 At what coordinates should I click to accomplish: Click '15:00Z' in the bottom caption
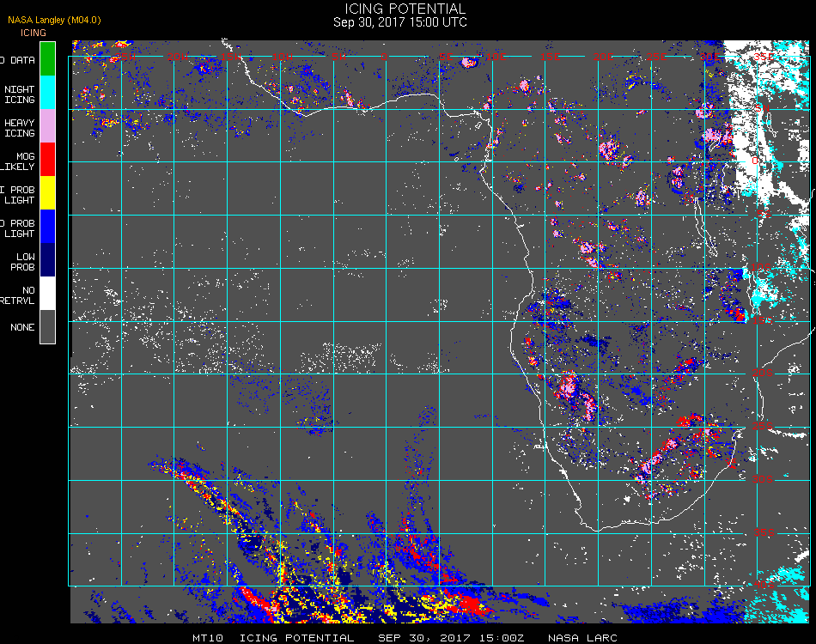(502, 638)
